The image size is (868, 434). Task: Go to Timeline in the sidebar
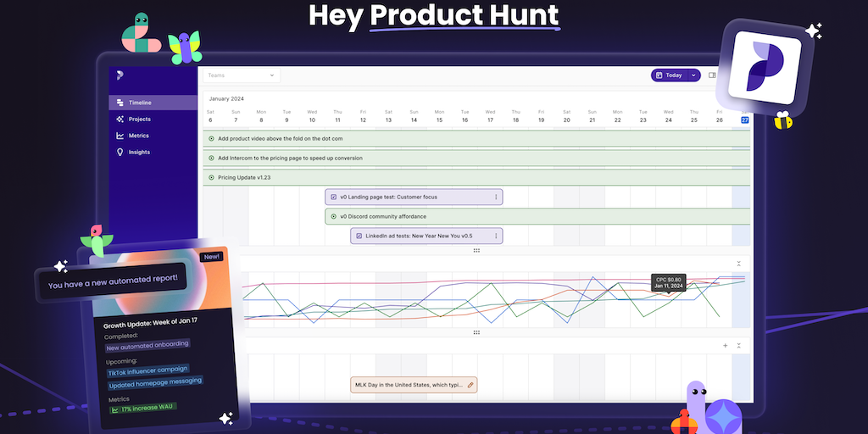[x=153, y=103]
